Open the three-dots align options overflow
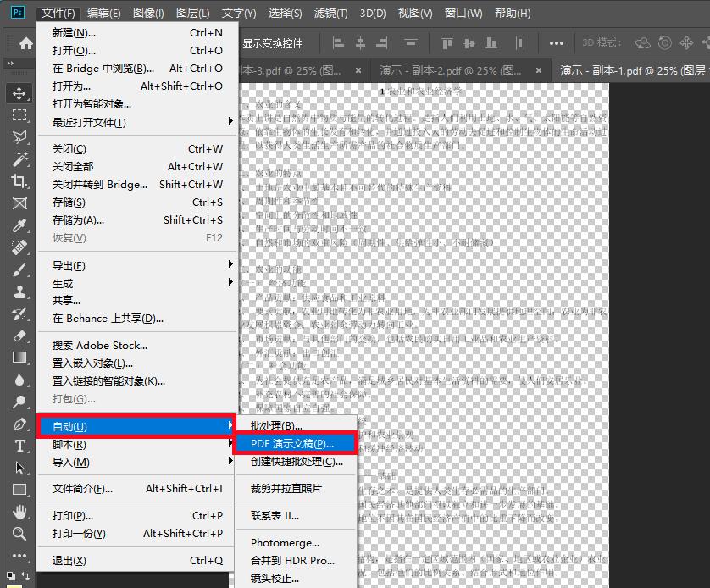This screenshot has width=710, height=588. pos(556,43)
